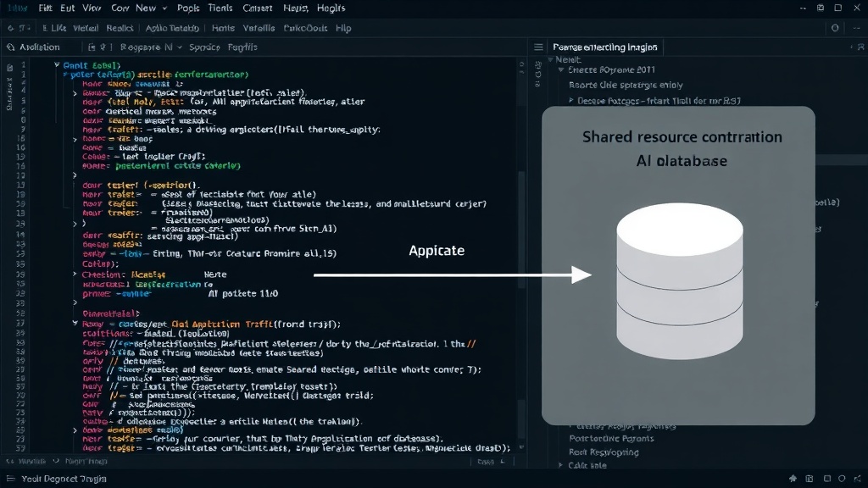Click the Yoolt Degnoet Tregin status bar text
This screenshot has height=488, width=868.
(64, 479)
